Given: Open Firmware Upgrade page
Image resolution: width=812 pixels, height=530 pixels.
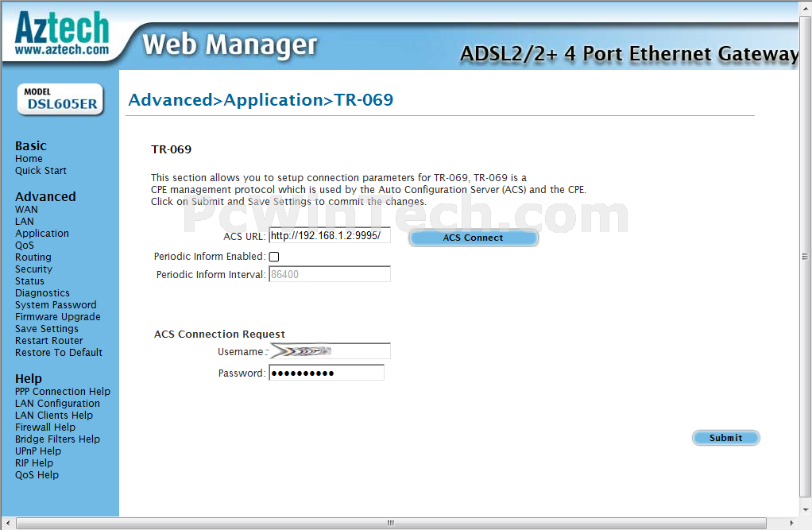Looking at the screenshot, I should pos(58,316).
